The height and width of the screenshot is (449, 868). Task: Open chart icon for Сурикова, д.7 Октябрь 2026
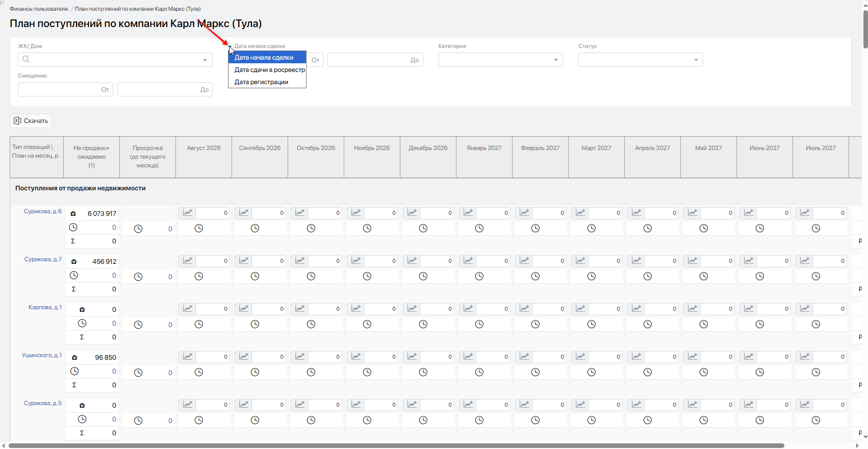300,261
